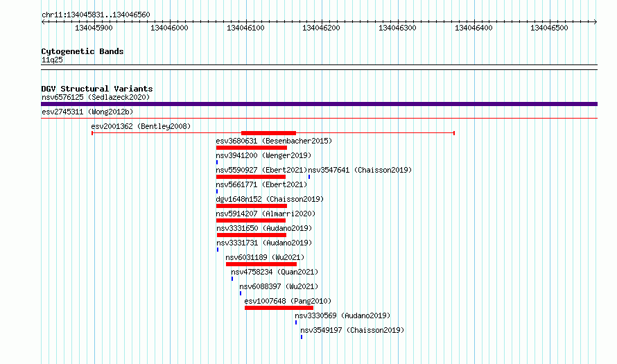Click ruler position 134046400
The height and width of the screenshot is (364, 617).
[473, 28]
